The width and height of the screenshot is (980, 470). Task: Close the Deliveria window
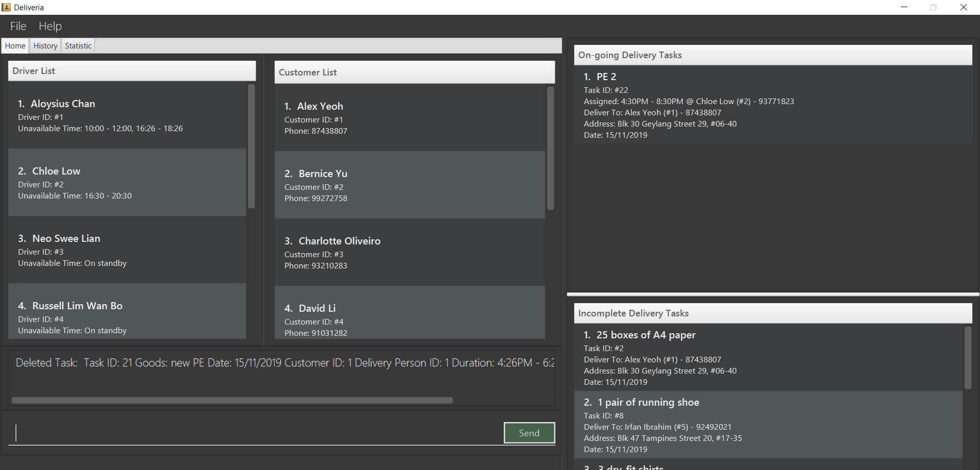964,7
